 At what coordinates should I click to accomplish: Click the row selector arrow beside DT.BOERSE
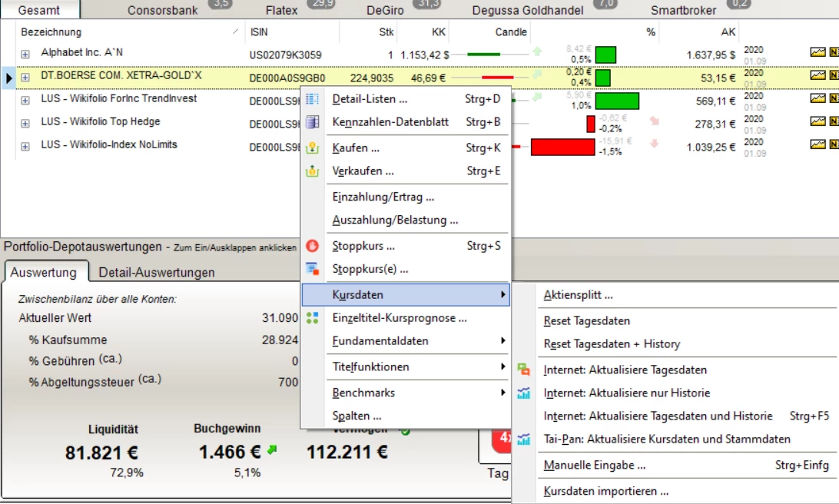[8, 78]
